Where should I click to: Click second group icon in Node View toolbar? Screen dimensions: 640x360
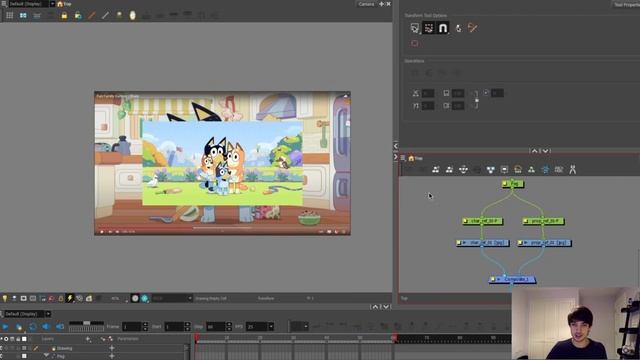point(449,169)
